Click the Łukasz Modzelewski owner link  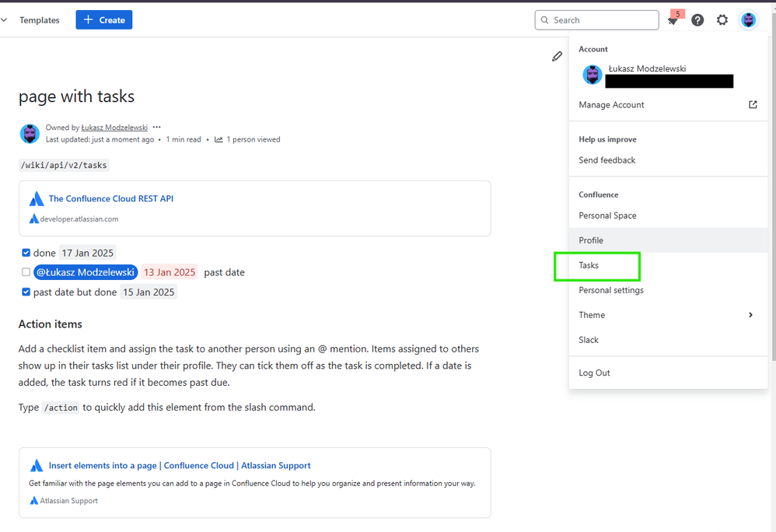(114, 128)
